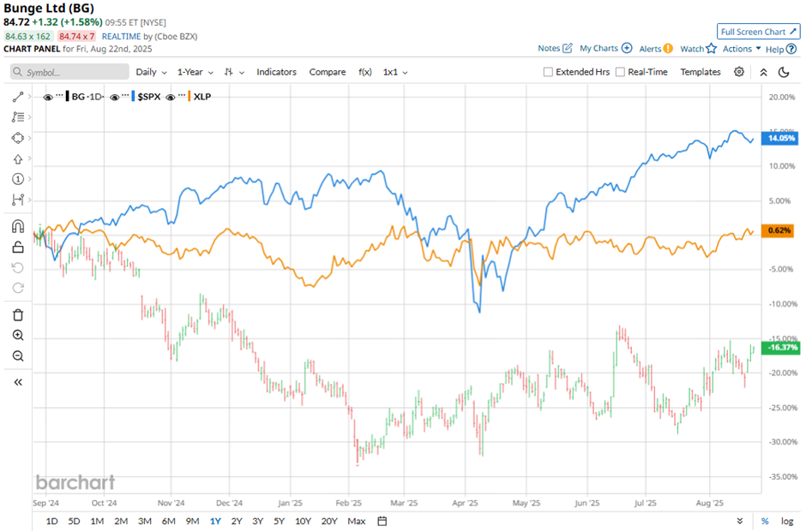Toggle log scale mode
The image size is (806, 532).
(786, 521)
